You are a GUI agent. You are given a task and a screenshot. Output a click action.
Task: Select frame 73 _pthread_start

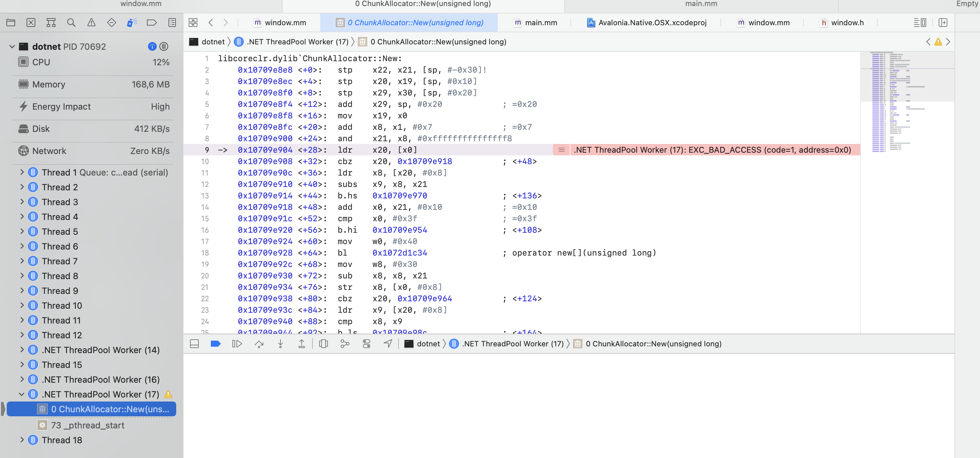(87, 425)
